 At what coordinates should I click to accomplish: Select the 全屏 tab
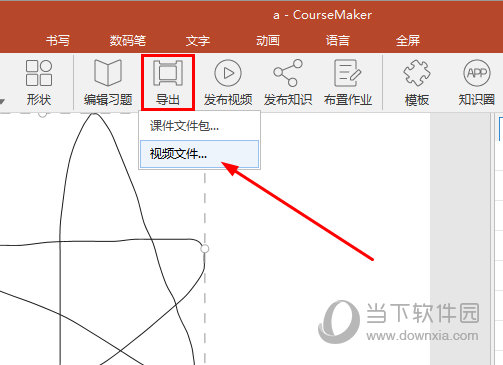(x=408, y=41)
